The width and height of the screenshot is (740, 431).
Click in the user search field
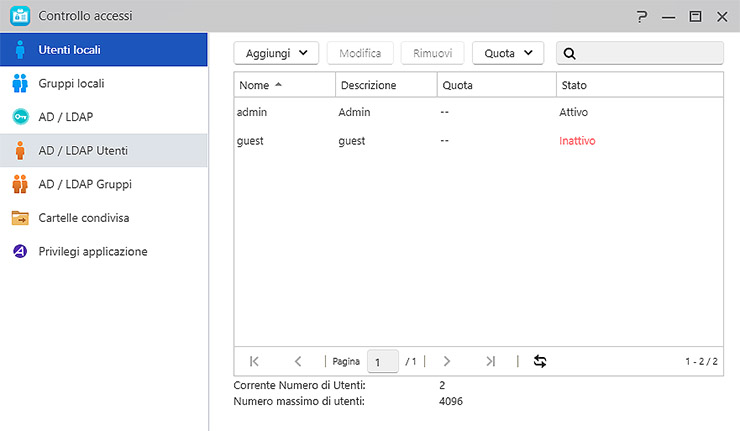pyautogui.click(x=647, y=53)
